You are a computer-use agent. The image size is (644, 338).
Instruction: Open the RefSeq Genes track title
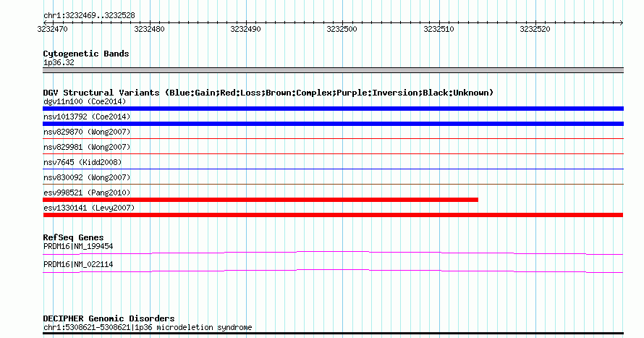tap(73, 237)
